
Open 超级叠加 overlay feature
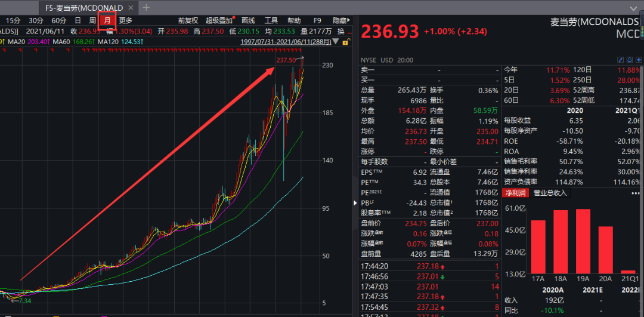tap(219, 20)
